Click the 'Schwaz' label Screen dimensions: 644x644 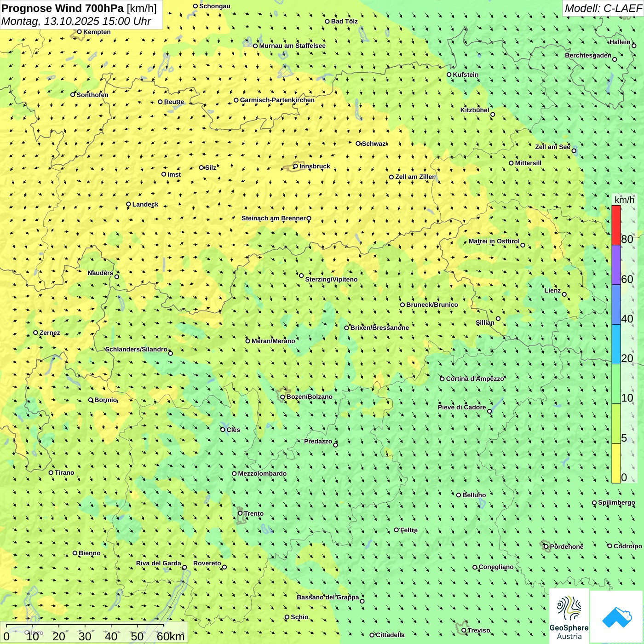374,144
